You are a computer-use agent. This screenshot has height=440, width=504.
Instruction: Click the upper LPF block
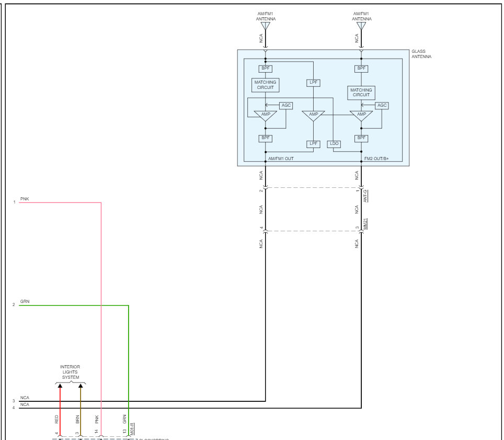pyautogui.click(x=313, y=83)
